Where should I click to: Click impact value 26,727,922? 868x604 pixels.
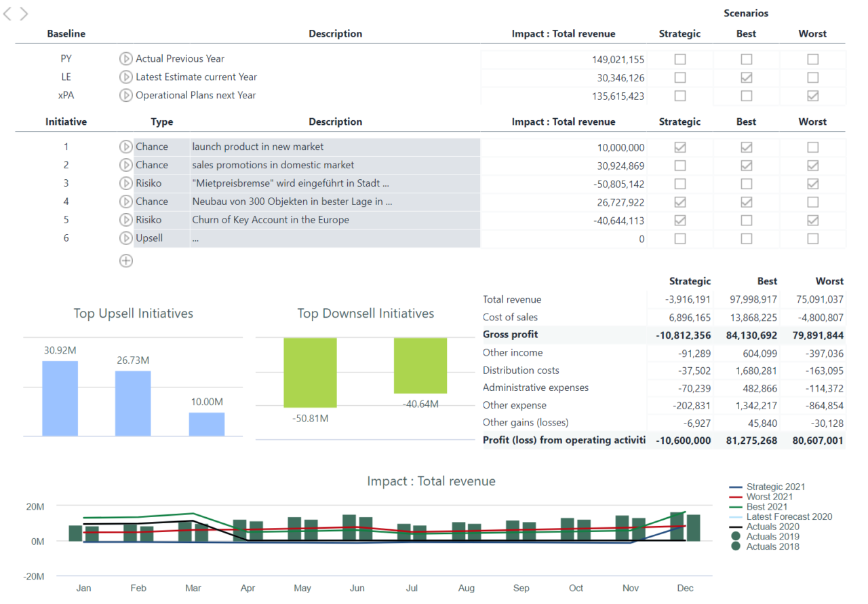click(620, 202)
